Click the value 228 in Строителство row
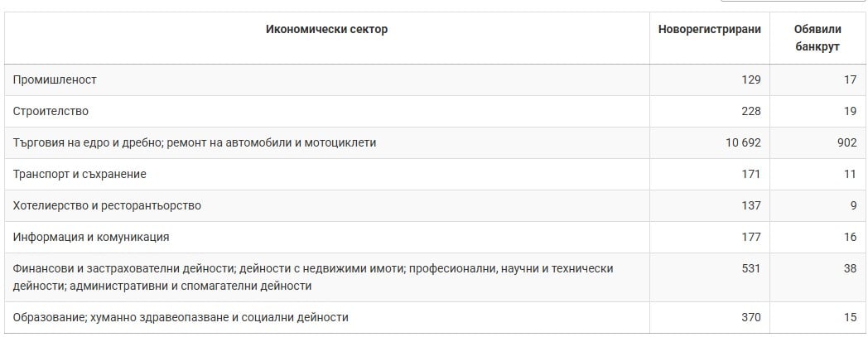868x337 pixels. coord(750,111)
